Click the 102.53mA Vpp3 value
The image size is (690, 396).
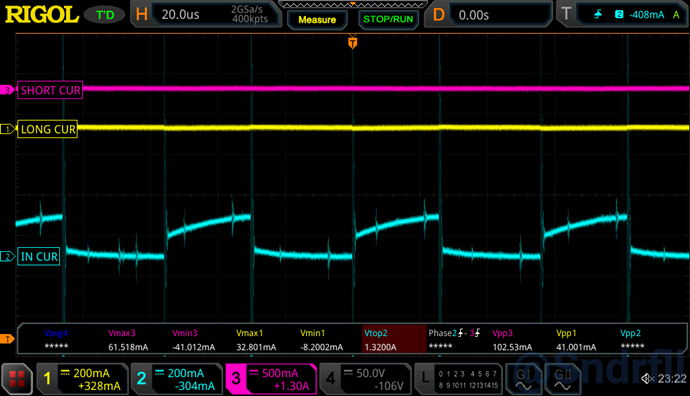click(512, 347)
